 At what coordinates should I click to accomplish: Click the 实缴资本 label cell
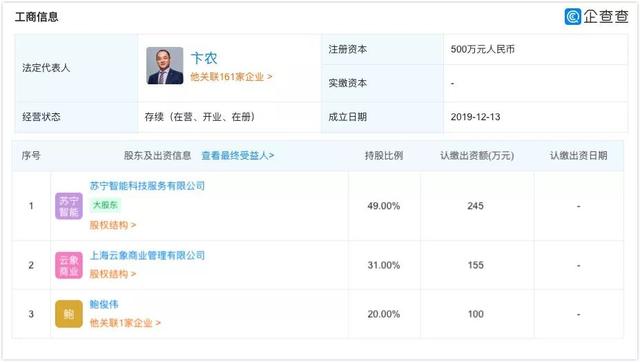pyautogui.click(x=382, y=83)
